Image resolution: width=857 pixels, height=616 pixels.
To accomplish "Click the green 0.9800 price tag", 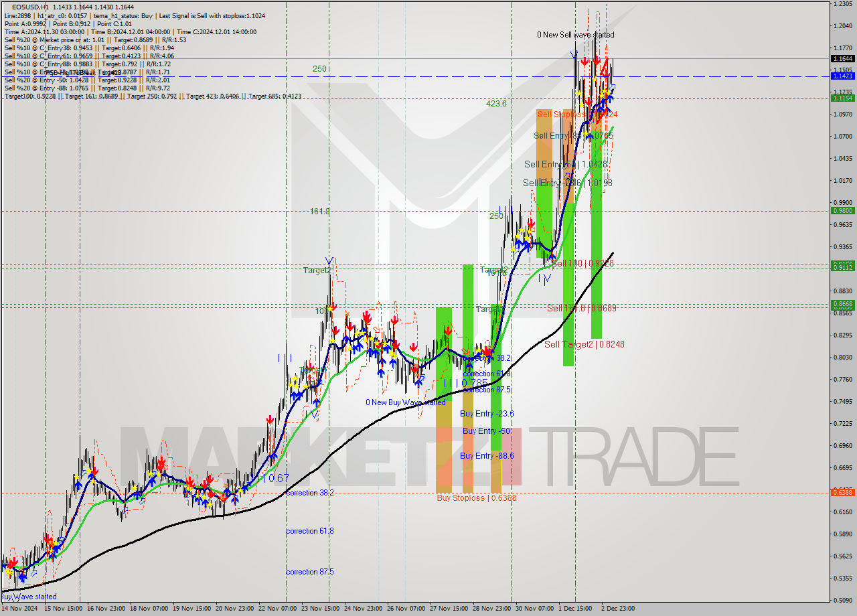I will 842,210.
